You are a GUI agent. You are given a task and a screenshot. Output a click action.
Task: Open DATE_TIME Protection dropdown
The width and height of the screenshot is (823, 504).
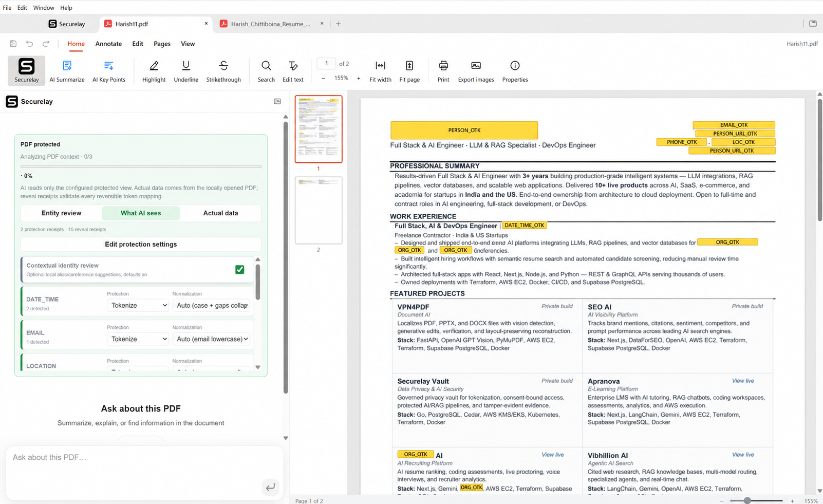[138, 305]
